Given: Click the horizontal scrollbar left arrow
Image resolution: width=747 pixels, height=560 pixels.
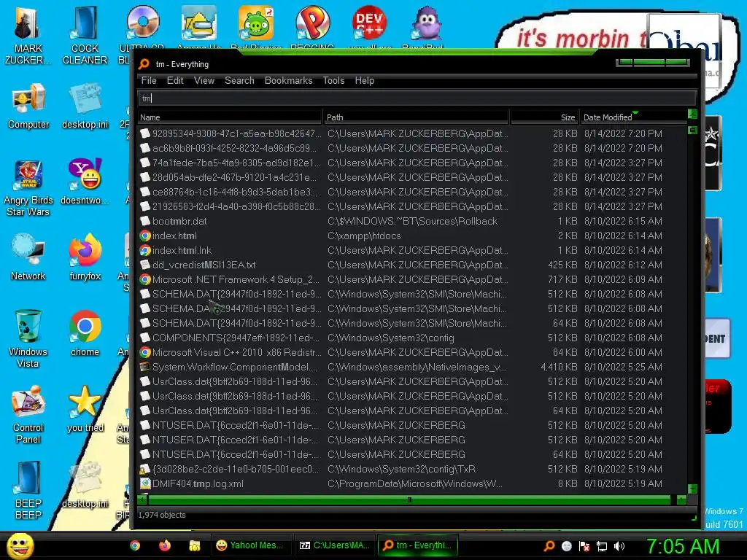Looking at the screenshot, I should pos(142,499).
